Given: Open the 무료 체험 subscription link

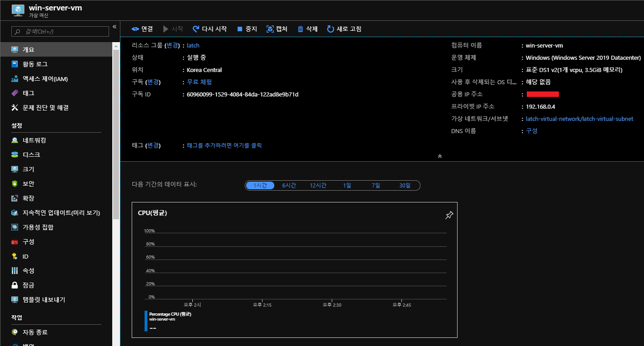Looking at the screenshot, I should (x=199, y=82).
